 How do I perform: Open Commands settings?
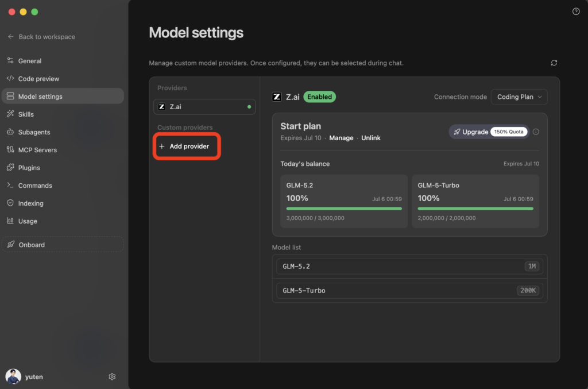click(63, 186)
